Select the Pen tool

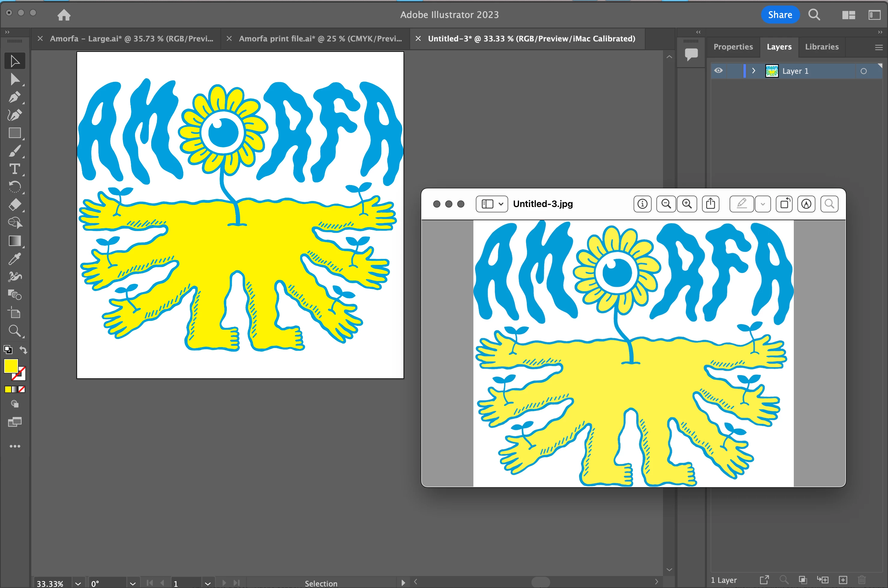click(x=14, y=97)
